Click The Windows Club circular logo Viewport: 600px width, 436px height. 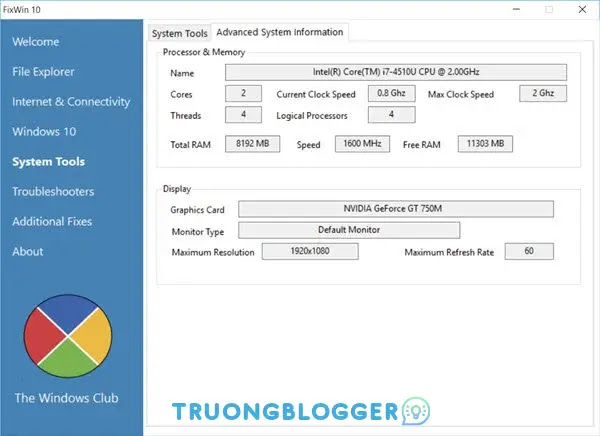click(68, 336)
